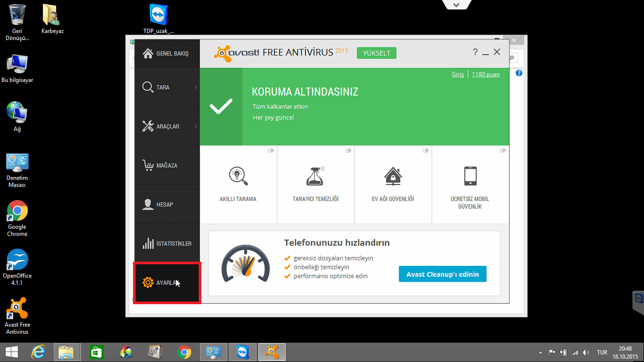Click the Giriş login link

pos(457,75)
